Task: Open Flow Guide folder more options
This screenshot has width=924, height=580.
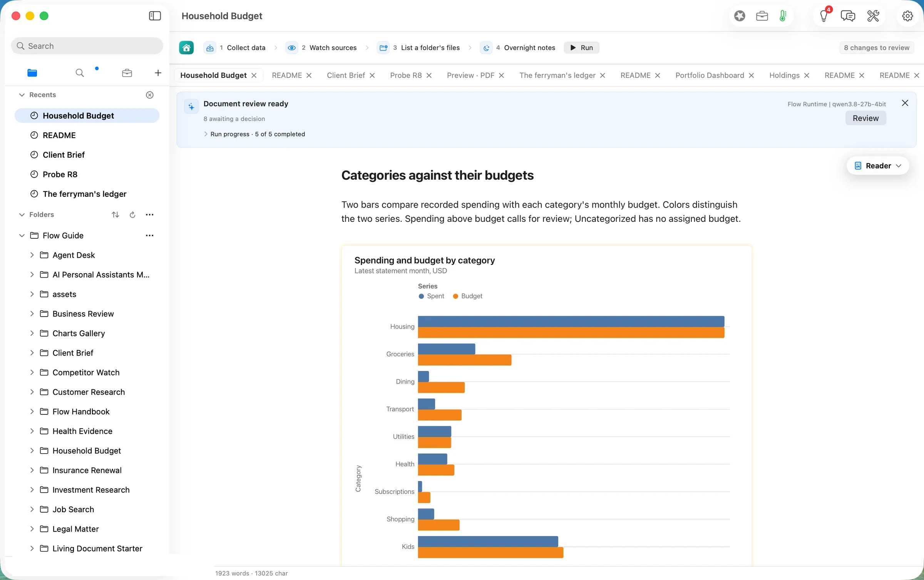Action: pos(150,235)
